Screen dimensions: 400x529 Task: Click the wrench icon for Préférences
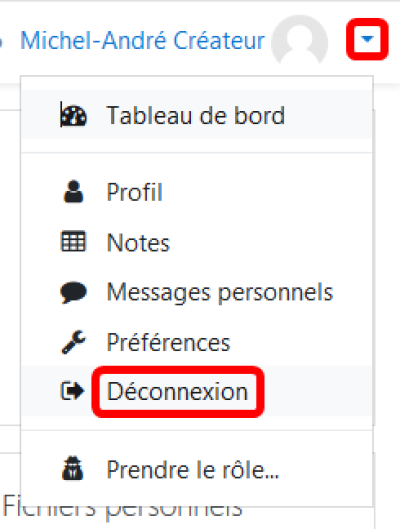73,342
